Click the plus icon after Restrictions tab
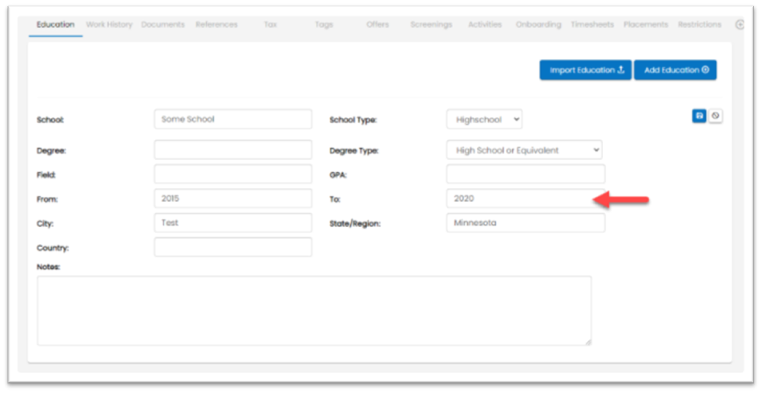762x393 pixels. tap(739, 25)
